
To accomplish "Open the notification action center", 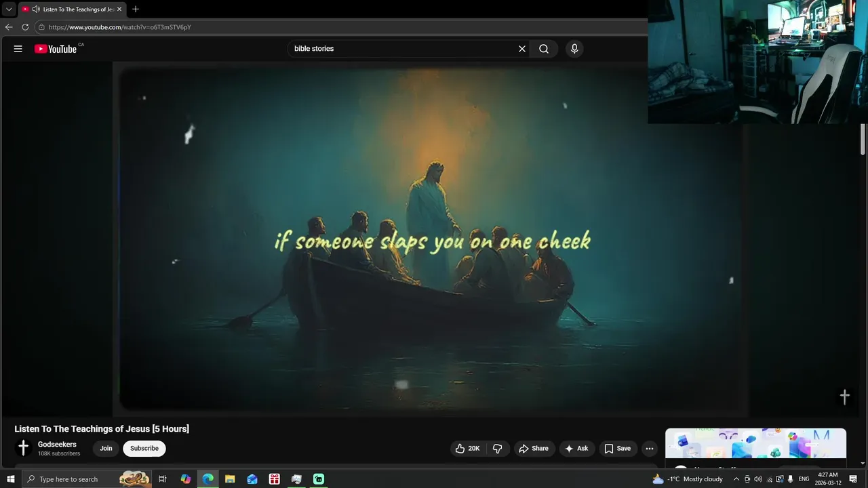I will 854,479.
